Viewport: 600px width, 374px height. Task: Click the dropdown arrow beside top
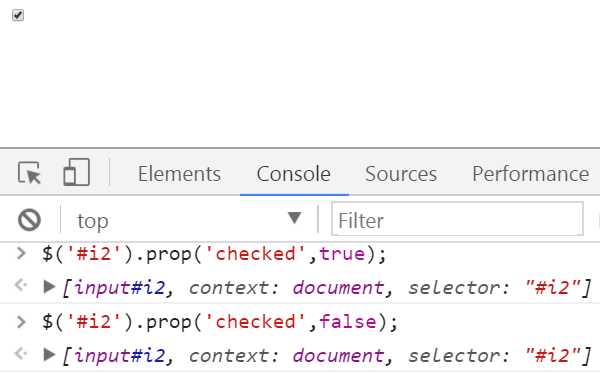pos(294,218)
